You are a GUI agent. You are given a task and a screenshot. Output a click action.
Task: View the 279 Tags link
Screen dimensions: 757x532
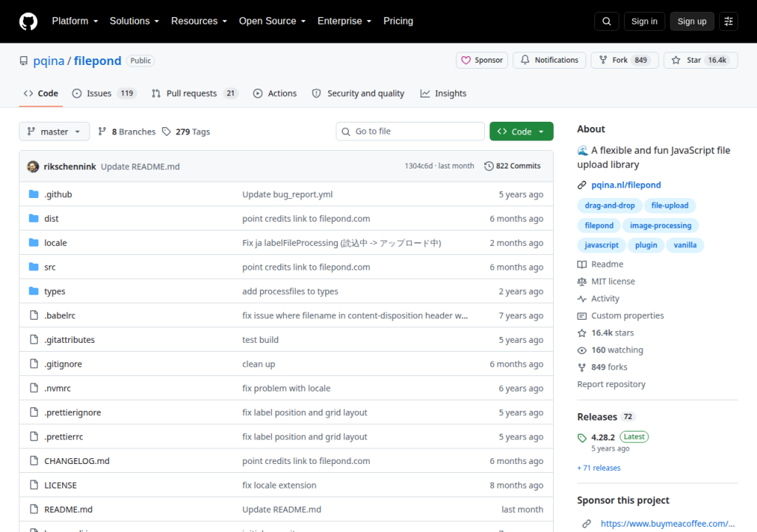(186, 132)
